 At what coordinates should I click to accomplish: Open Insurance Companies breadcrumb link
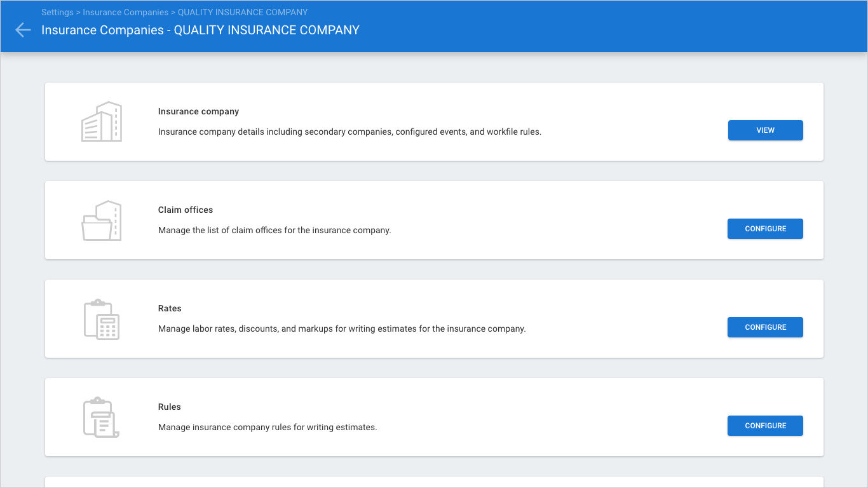[125, 12]
